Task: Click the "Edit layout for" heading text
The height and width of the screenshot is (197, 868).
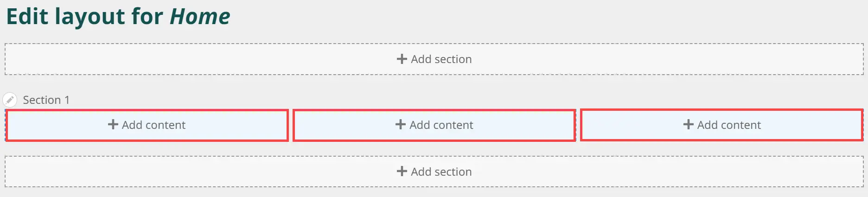Action: pos(84,17)
